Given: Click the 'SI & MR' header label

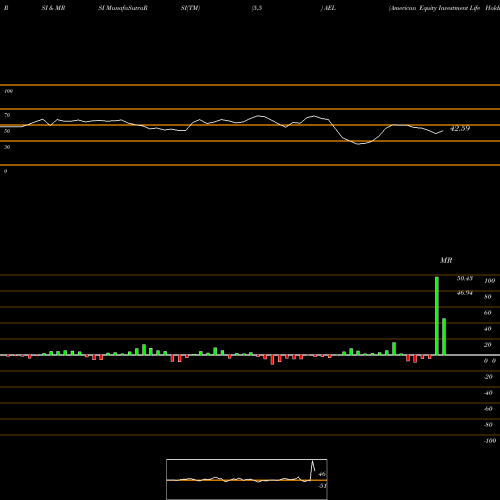Looking at the screenshot, I should [53, 8].
